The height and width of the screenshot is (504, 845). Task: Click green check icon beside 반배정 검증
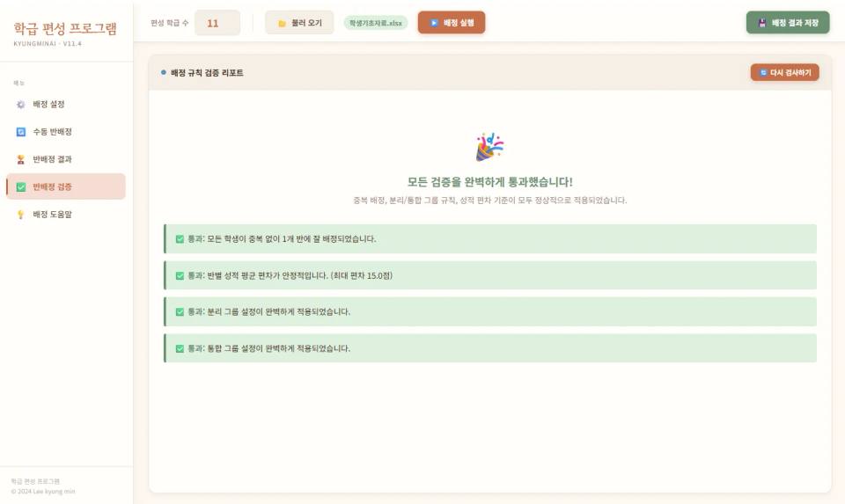[x=20, y=186]
